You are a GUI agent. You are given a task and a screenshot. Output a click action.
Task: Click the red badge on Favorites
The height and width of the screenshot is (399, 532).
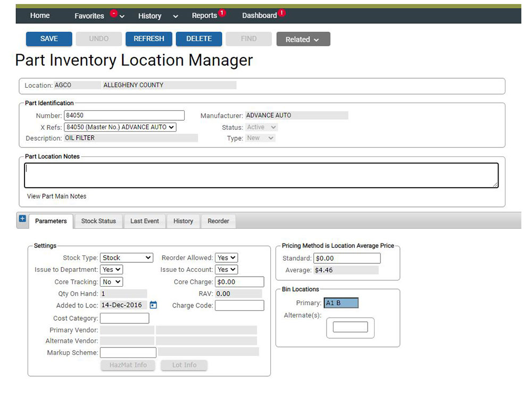pyautogui.click(x=113, y=13)
